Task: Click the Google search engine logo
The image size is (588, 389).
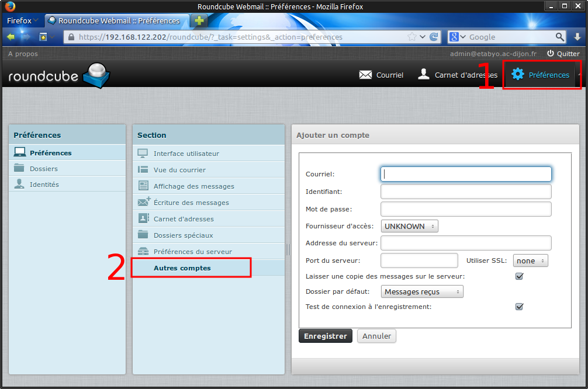Action: [x=454, y=37]
